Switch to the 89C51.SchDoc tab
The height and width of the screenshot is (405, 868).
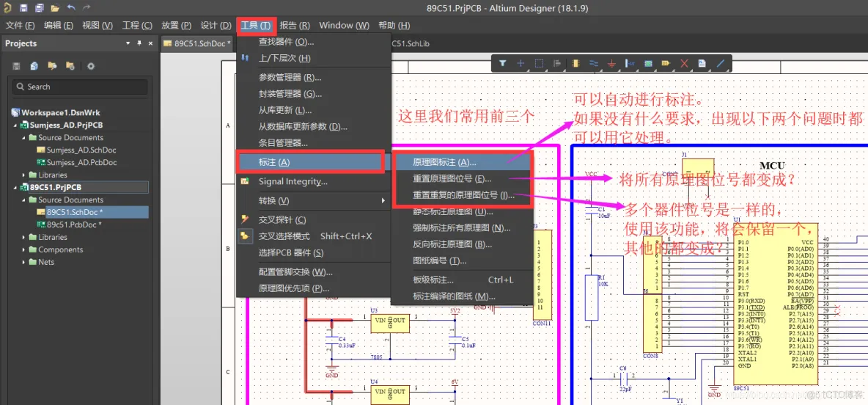pyautogui.click(x=198, y=43)
